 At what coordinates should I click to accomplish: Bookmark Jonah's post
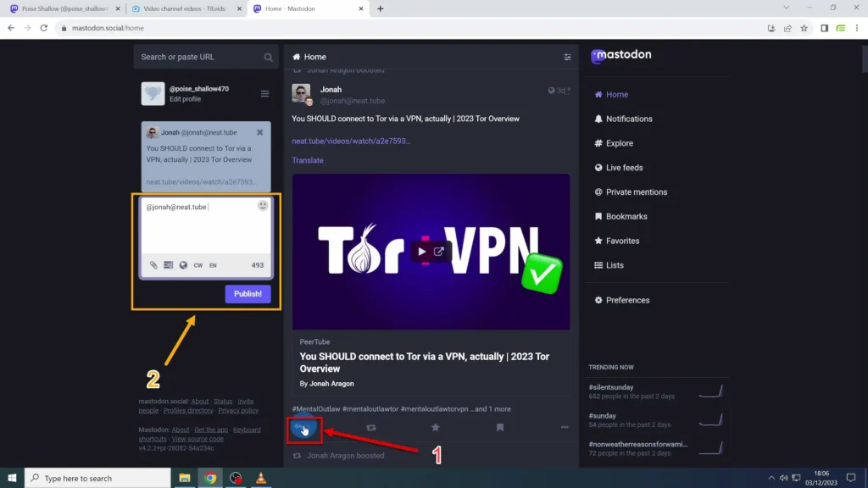500,427
